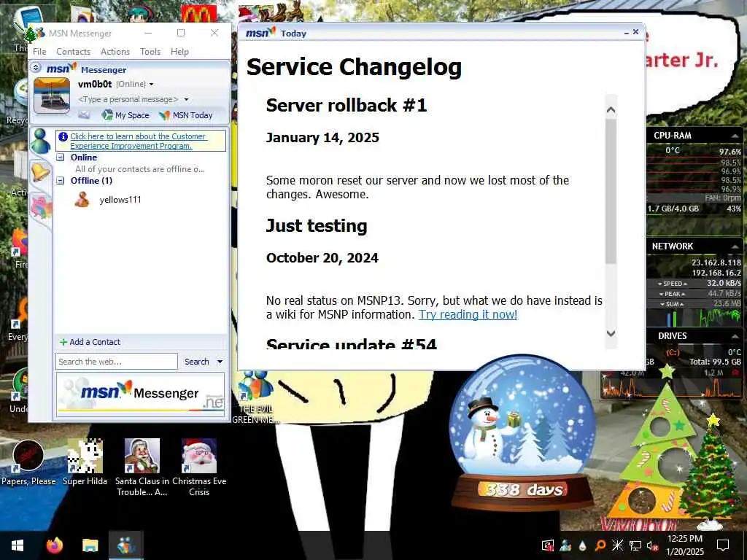This screenshot has height=560, width=747.
Task: Minimize the MSN Today window
Action: tap(626, 32)
